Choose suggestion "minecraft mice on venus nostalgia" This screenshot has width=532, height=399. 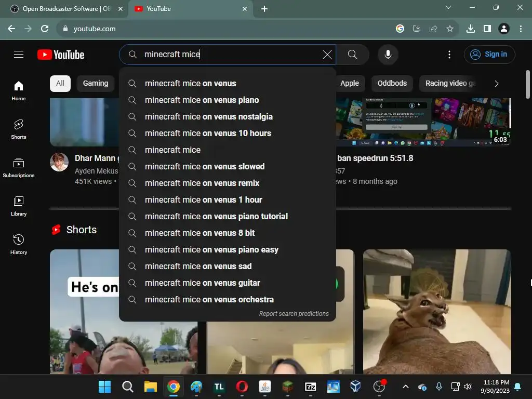coord(228,117)
